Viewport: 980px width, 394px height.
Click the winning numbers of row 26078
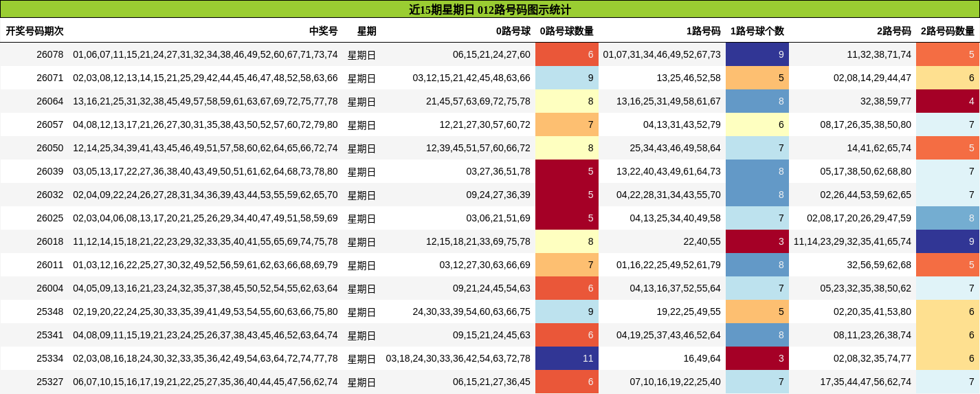pyautogui.click(x=205, y=54)
